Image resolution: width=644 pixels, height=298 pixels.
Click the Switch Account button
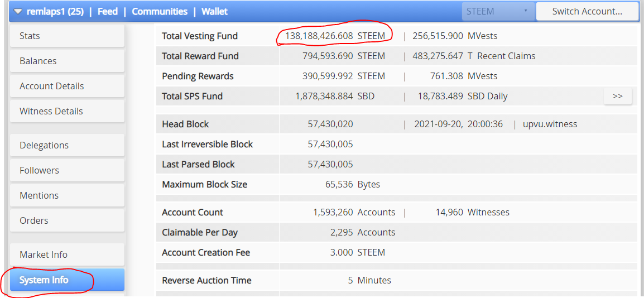click(587, 11)
